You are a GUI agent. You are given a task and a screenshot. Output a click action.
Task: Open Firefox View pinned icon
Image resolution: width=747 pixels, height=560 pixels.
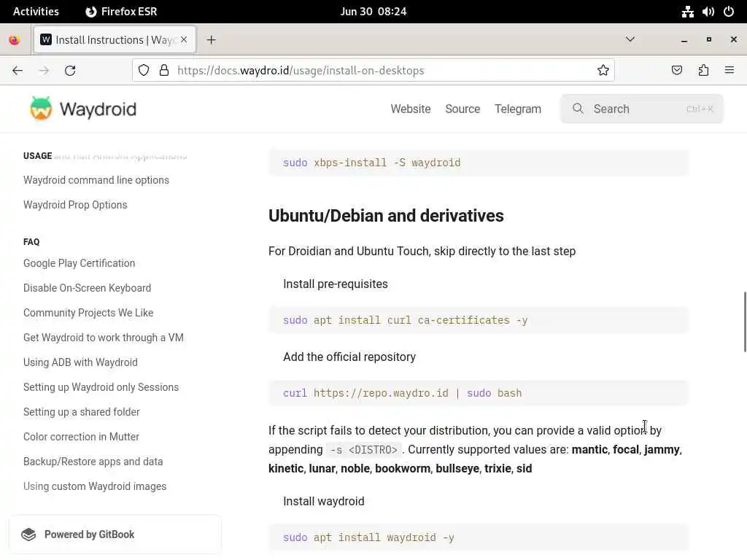point(15,40)
